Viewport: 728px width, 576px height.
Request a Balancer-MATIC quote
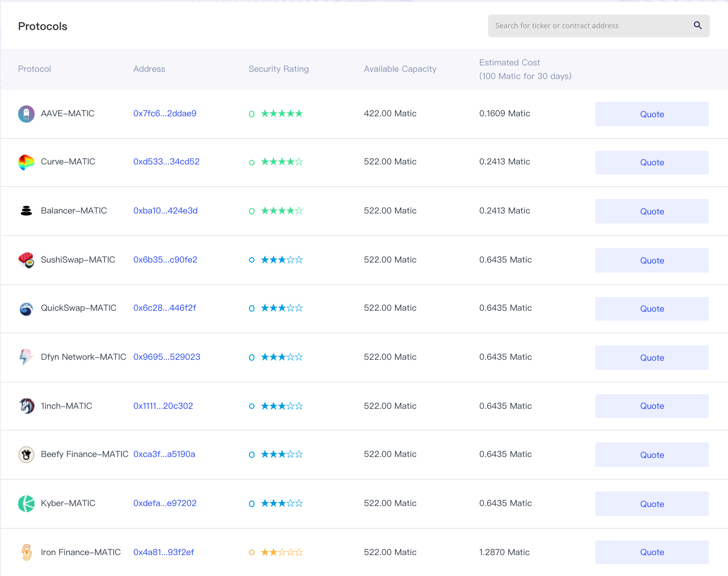pos(652,211)
